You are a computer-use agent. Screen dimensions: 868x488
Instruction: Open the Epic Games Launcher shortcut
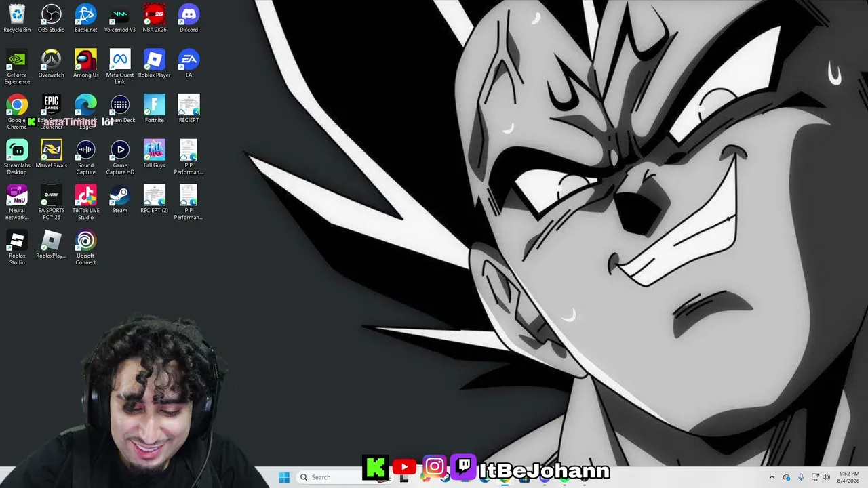pyautogui.click(x=52, y=112)
